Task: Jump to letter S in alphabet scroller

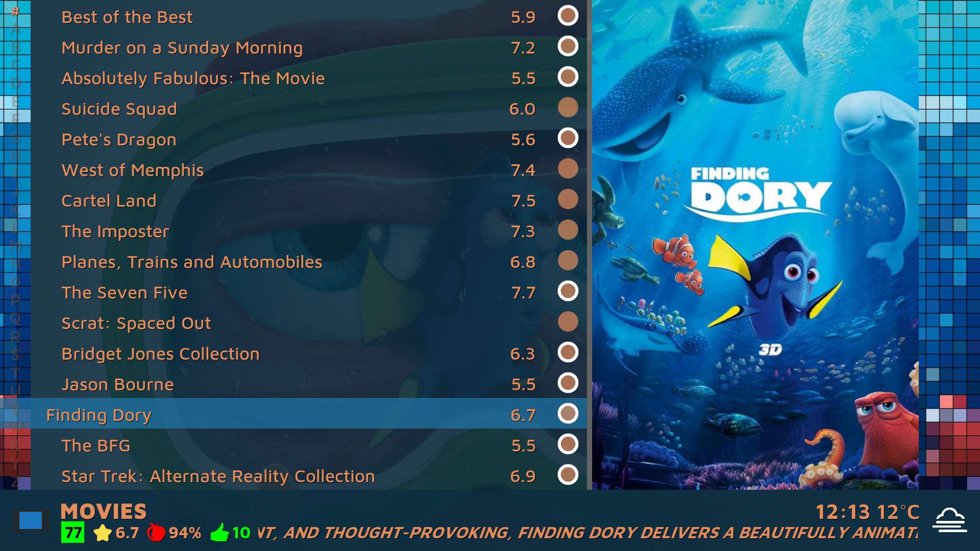Action: (15, 354)
